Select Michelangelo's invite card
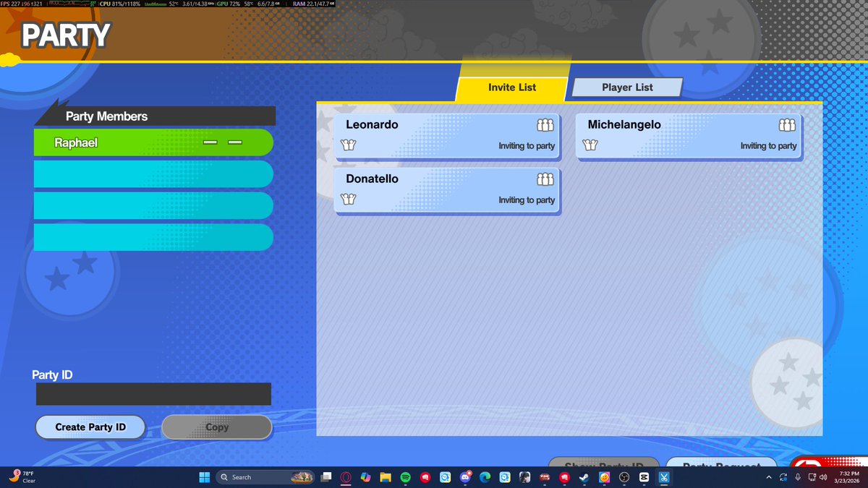 click(x=689, y=137)
